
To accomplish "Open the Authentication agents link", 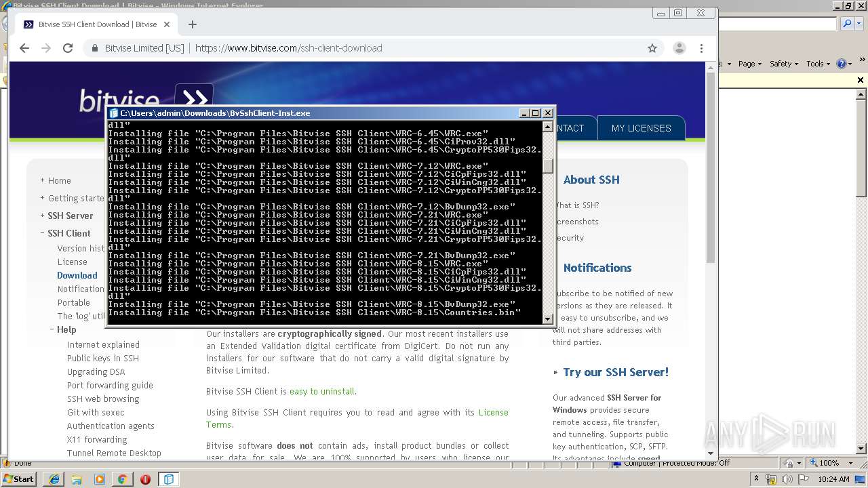I will pos(111,426).
